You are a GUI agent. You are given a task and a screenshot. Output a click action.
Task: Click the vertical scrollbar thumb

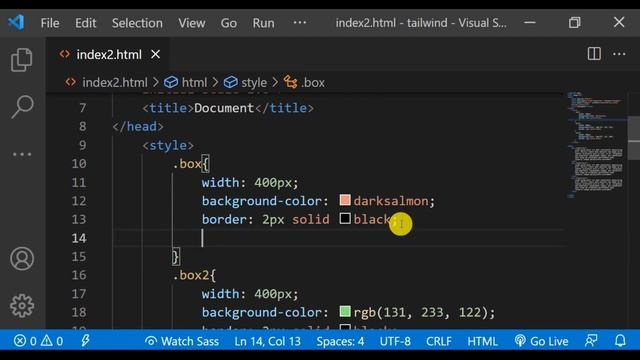[x=634, y=139]
